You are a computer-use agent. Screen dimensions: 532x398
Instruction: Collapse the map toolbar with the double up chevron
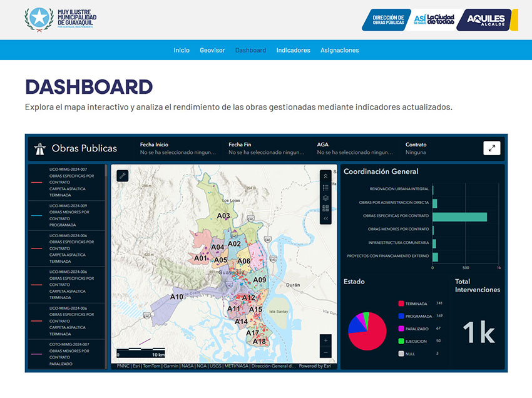[x=325, y=177]
